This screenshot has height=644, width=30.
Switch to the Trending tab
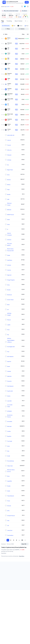(x=9, y=21)
